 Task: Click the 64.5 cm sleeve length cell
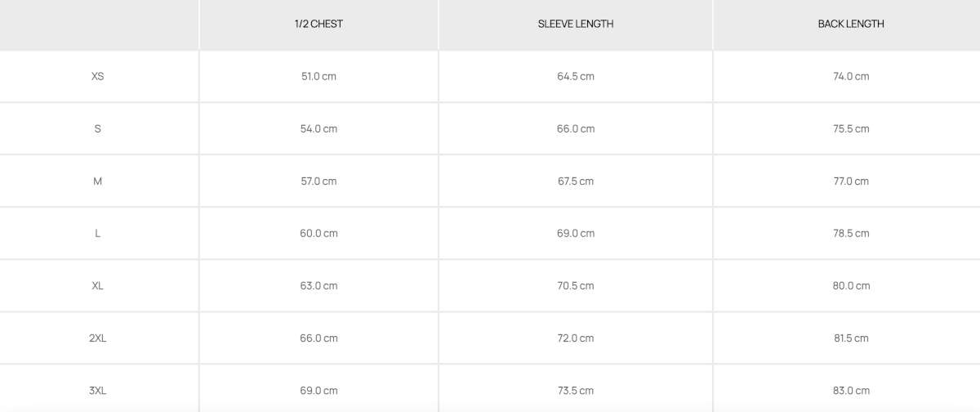(x=576, y=76)
